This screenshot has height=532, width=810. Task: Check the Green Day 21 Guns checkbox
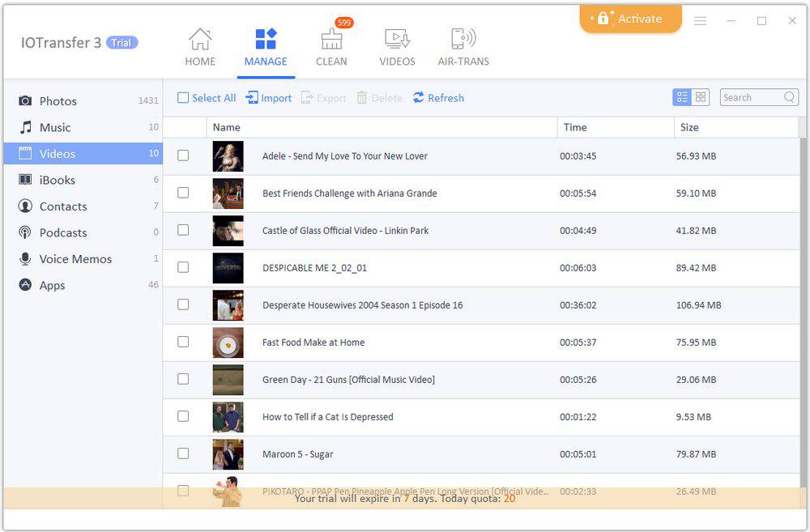(x=183, y=379)
